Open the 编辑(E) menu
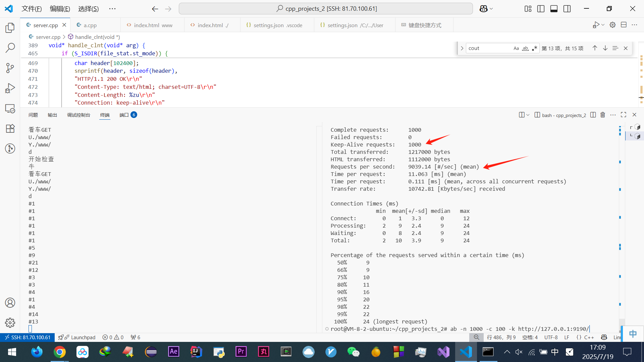 60,9
